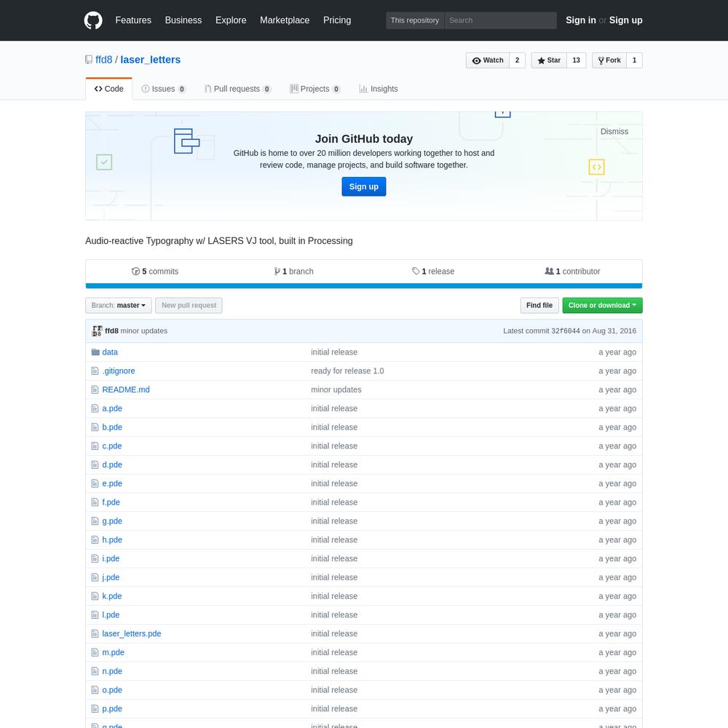This screenshot has height=728, width=728.
Task: Open the forks count 1
Action: tap(634, 60)
